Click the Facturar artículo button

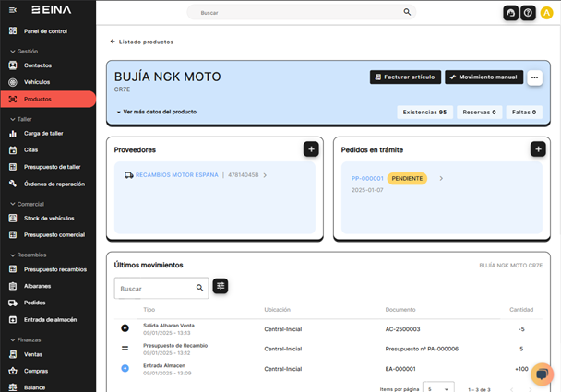coord(405,77)
